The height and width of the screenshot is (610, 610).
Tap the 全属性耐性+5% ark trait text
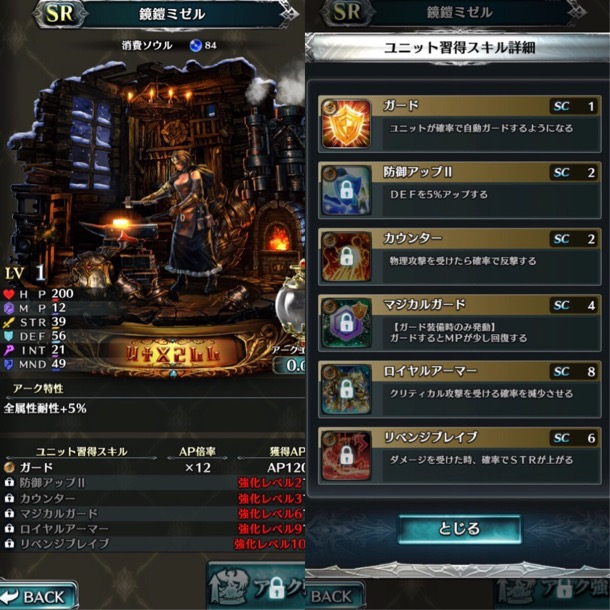click(45, 408)
